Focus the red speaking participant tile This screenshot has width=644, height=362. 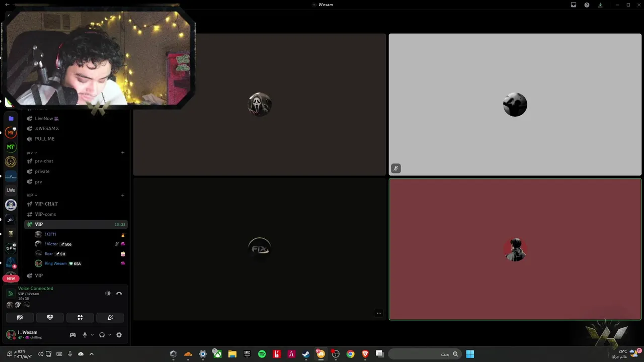(x=515, y=249)
